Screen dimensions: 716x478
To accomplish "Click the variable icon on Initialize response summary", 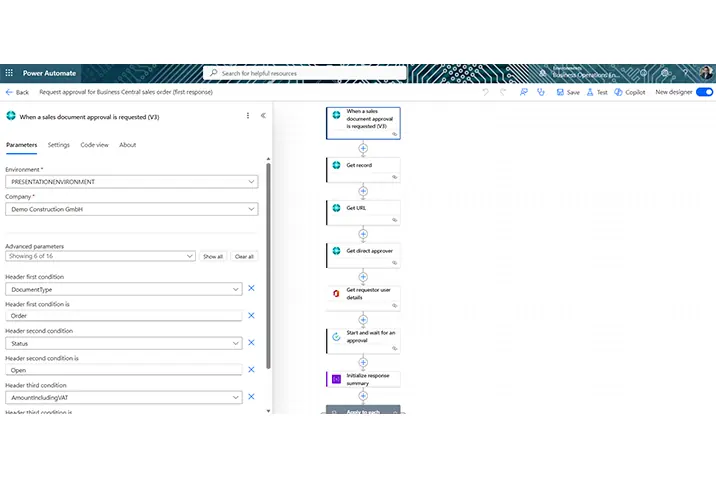I will (337, 379).
